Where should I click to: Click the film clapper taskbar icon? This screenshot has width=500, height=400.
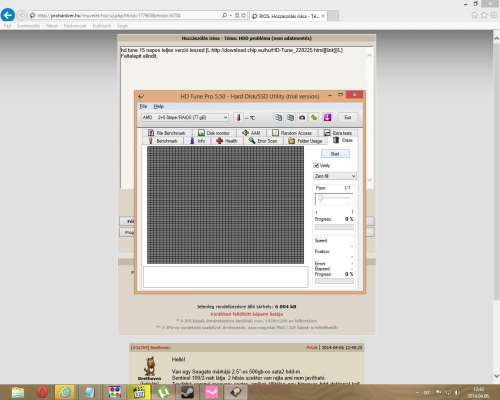click(x=138, y=392)
